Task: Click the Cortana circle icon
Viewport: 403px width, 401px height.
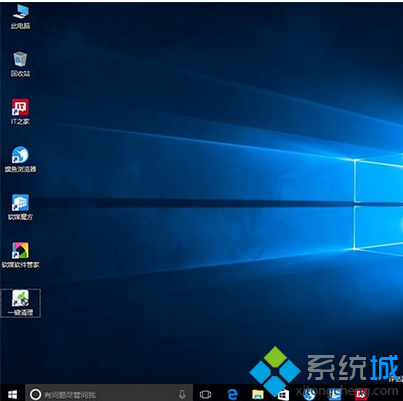Action: pos(35,395)
